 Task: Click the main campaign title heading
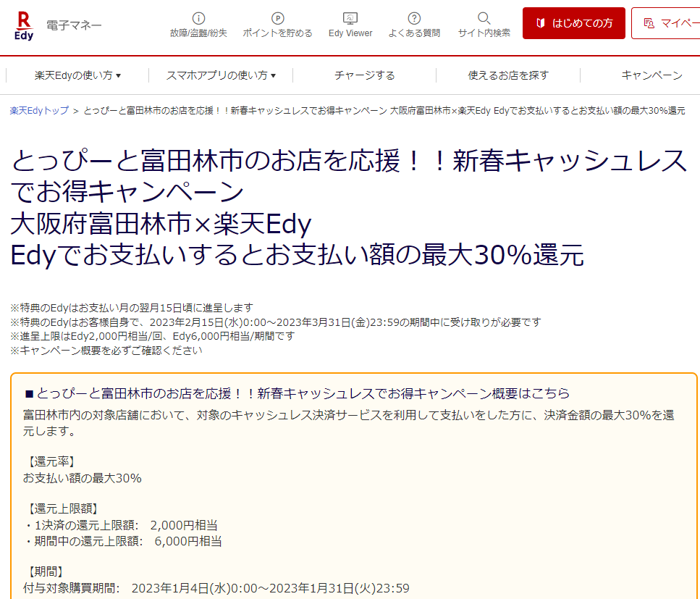click(x=348, y=208)
